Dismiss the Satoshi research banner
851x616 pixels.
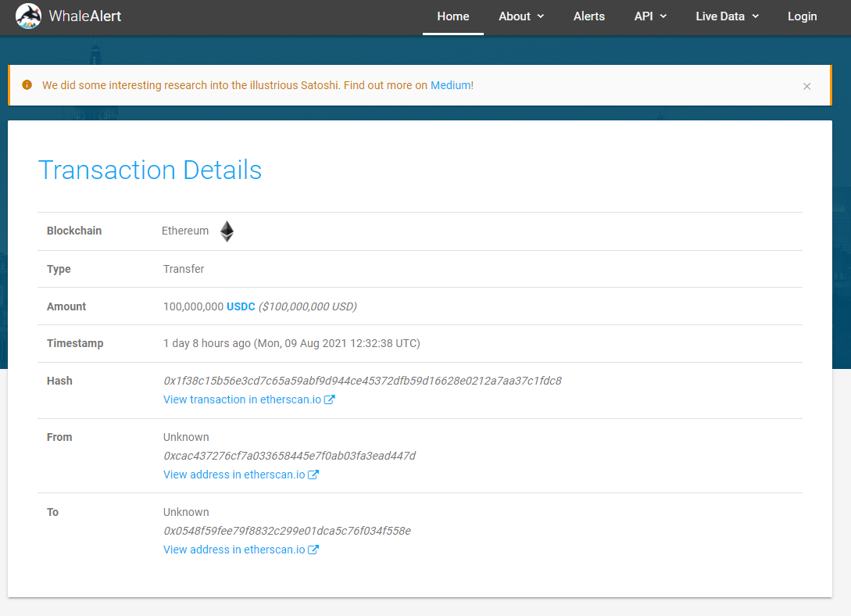click(806, 86)
